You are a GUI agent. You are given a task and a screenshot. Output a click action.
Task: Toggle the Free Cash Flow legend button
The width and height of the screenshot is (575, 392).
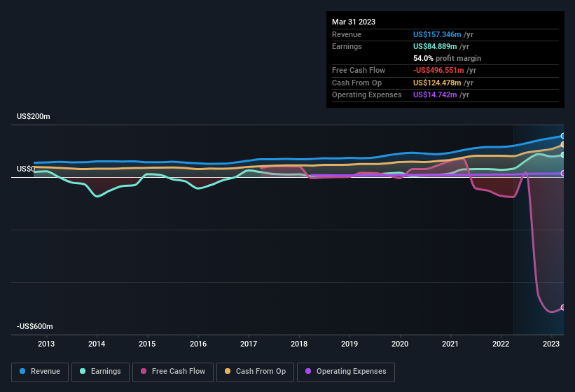[x=173, y=372]
